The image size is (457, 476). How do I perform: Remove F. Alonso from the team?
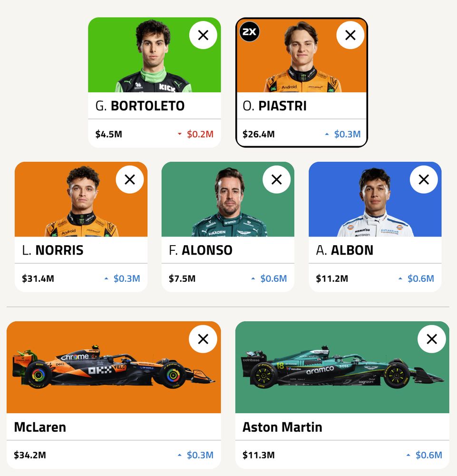click(276, 179)
